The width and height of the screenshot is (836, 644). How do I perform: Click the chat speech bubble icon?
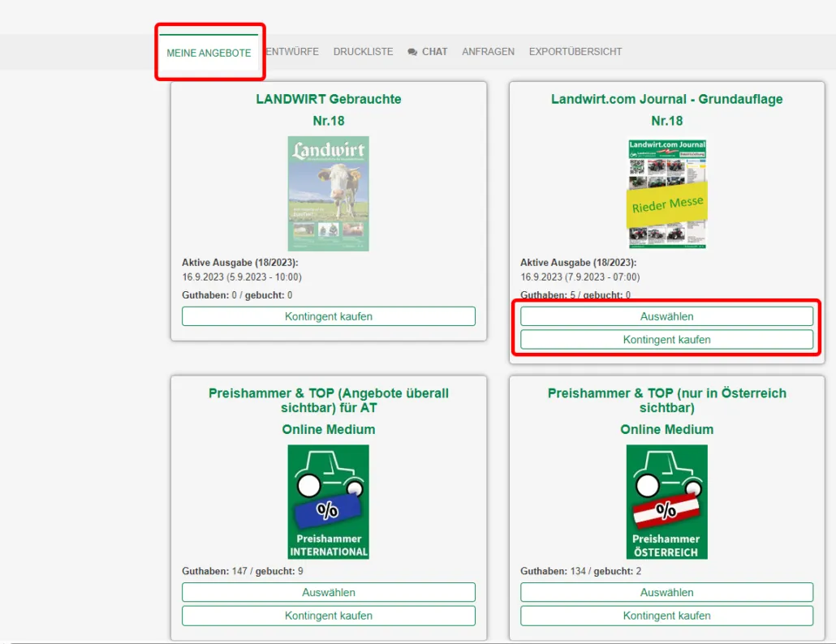412,52
